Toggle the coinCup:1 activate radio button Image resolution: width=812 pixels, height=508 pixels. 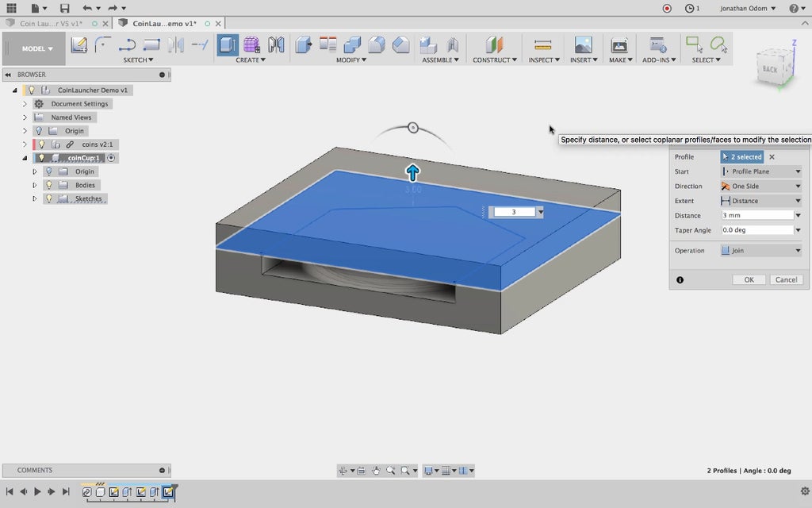(111, 158)
